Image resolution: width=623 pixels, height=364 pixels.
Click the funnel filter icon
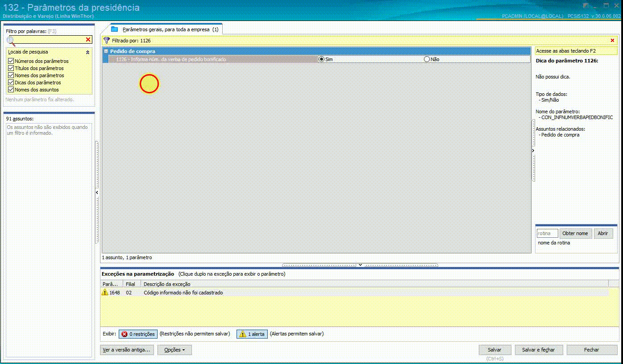[106, 40]
